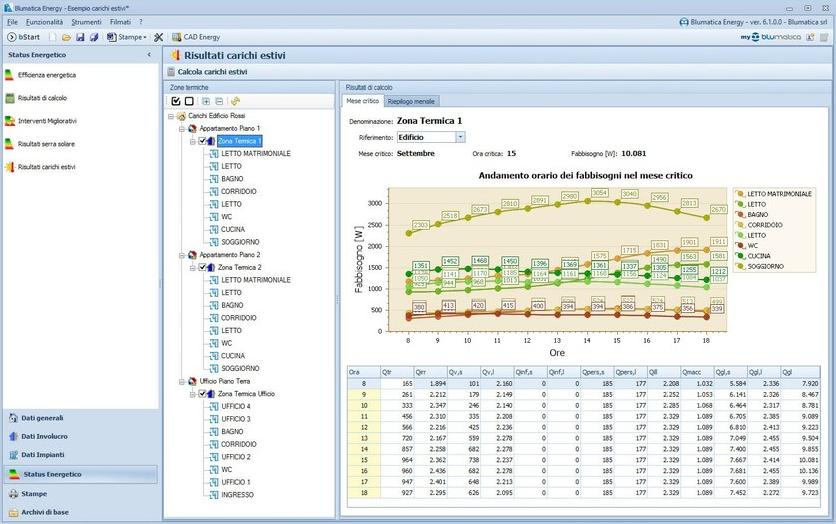Click the refresh icon in Zone termiche toolbar
The width and height of the screenshot is (836, 524).
tap(235, 101)
